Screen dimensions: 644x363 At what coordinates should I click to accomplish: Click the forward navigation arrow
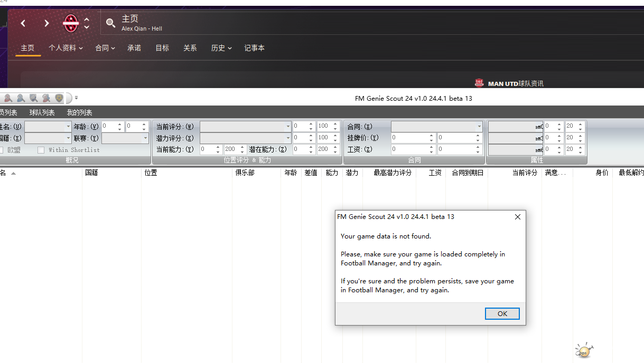pyautogui.click(x=46, y=23)
